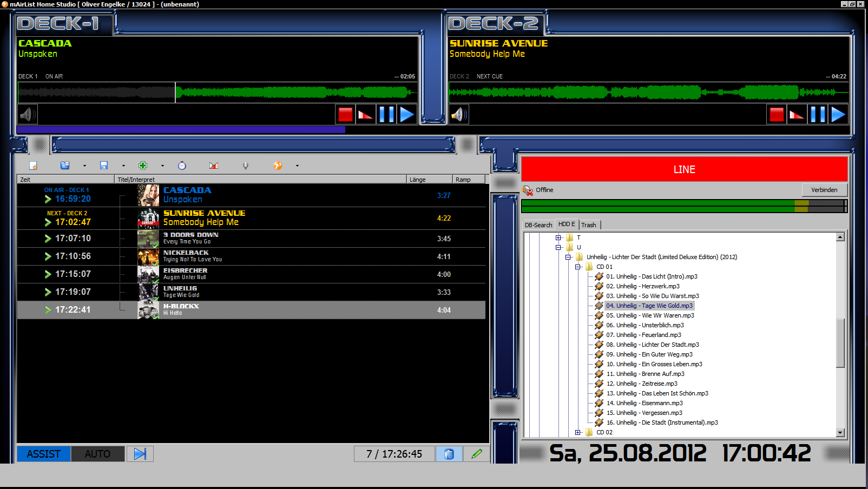Toggle Deck 1 speaker monitor icon
This screenshot has width=868, height=489.
coord(28,114)
